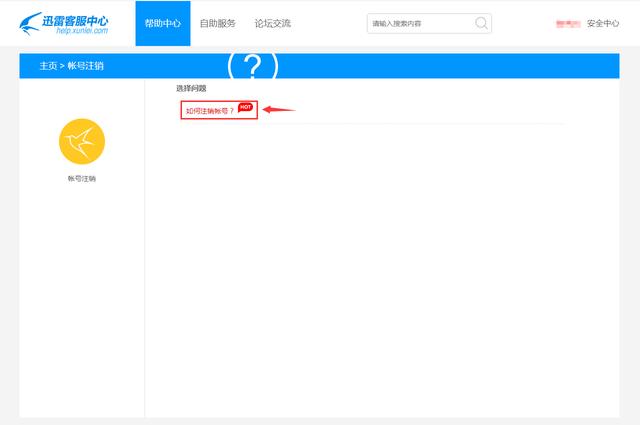Click the red arrow pointing at question
This screenshot has width=640, height=425.
click(x=279, y=110)
